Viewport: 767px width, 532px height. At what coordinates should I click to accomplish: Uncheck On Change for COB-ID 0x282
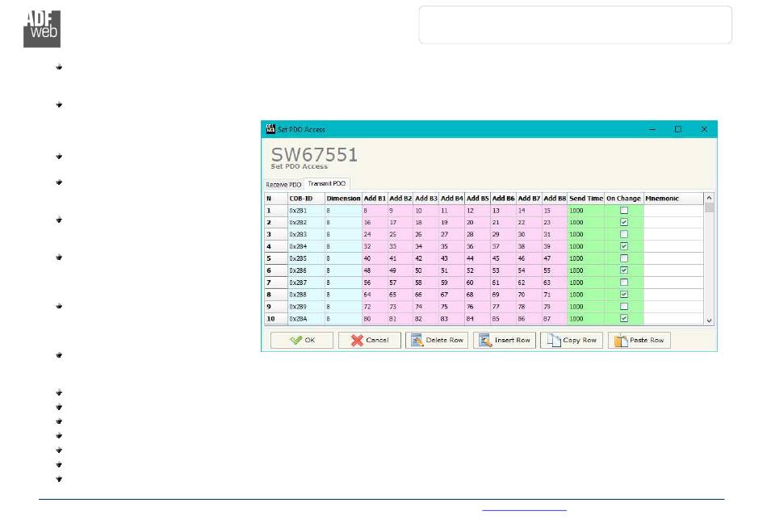[x=623, y=222]
